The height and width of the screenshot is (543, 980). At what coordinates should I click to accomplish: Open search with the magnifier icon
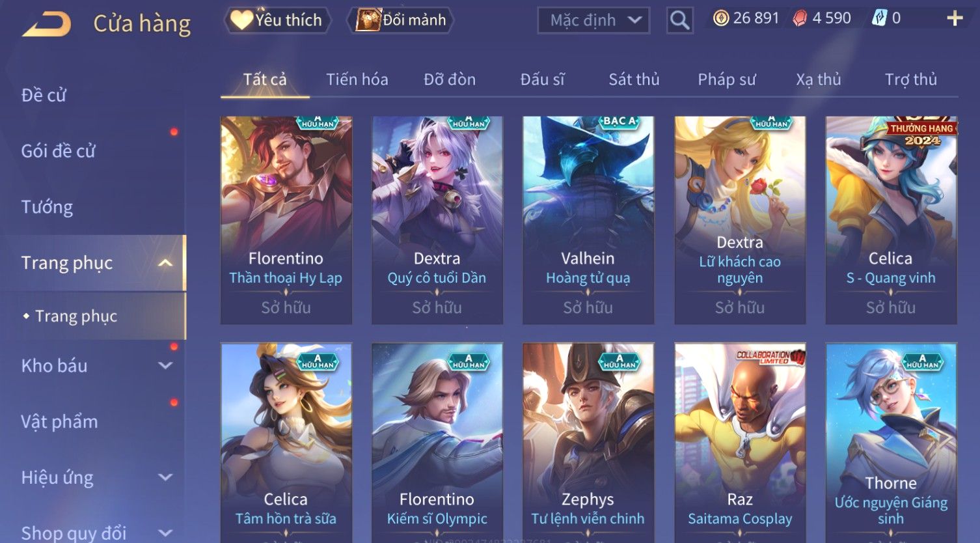click(x=679, y=20)
